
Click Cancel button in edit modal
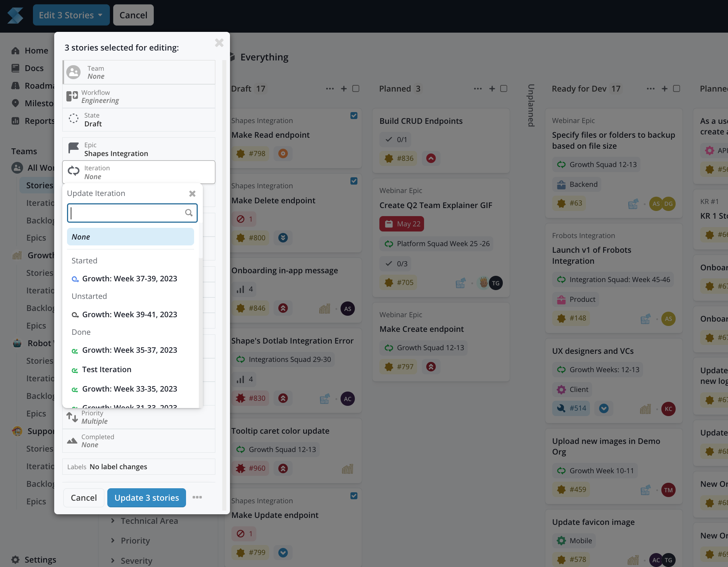point(83,497)
